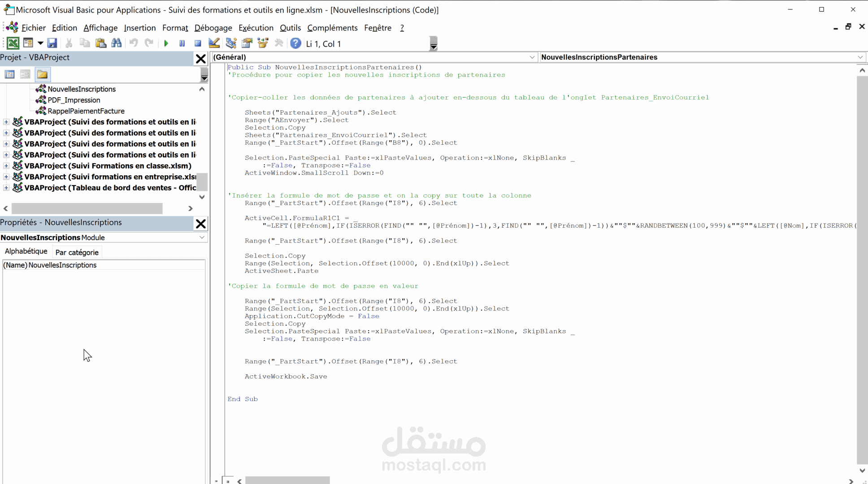Open Project Explorer toolbar icon
868x484 pixels.
(231, 43)
